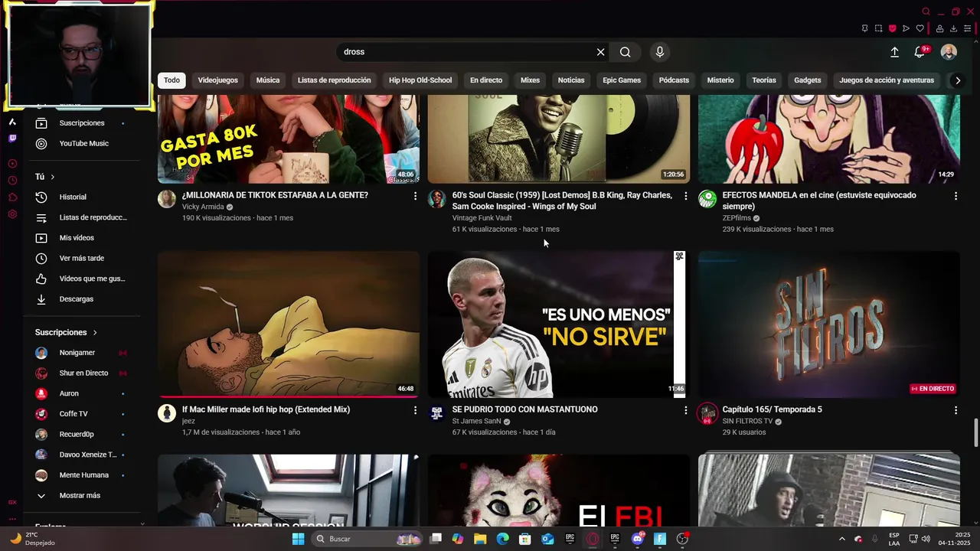Open the Vicky Armida channel name link
The height and width of the screenshot is (551, 980).
203,207
